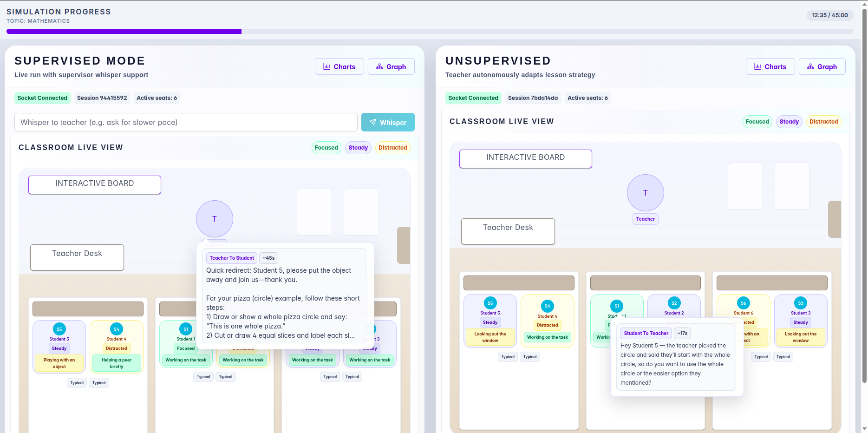
Task: Open Charts in Supervised Mode panel
Action: (339, 66)
